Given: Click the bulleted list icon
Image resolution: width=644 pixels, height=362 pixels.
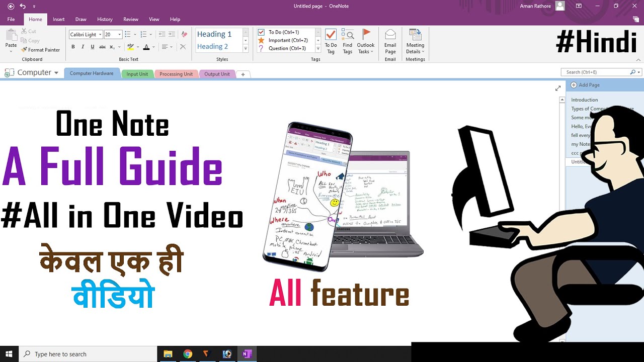Looking at the screenshot, I should click(127, 34).
